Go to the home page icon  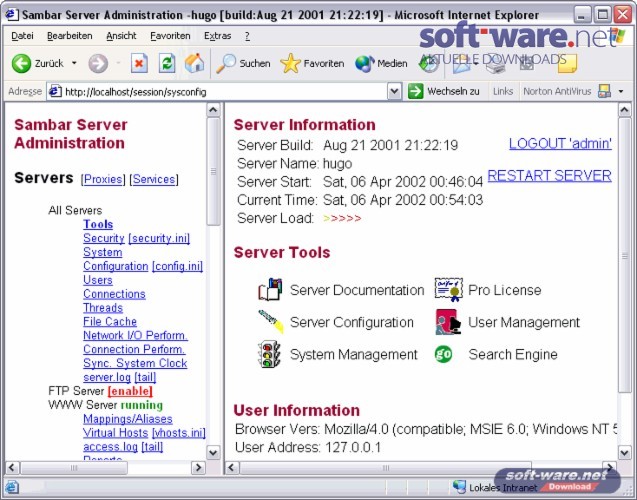[194, 63]
